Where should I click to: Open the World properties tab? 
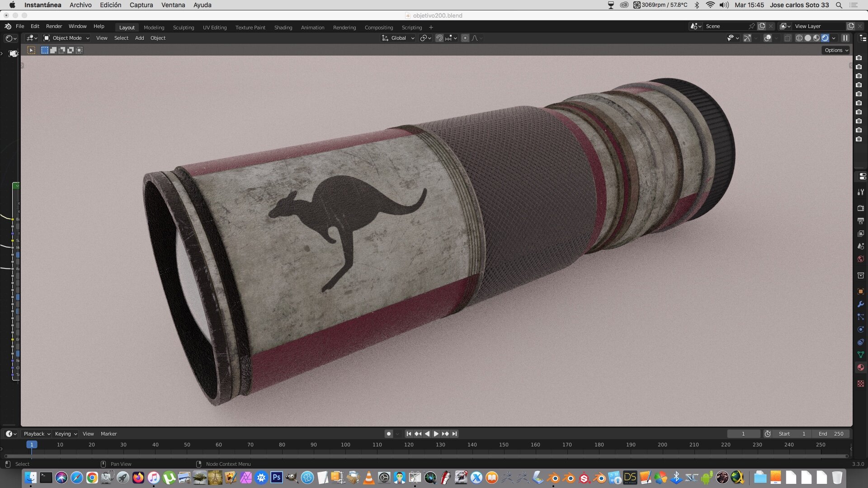click(x=861, y=259)
